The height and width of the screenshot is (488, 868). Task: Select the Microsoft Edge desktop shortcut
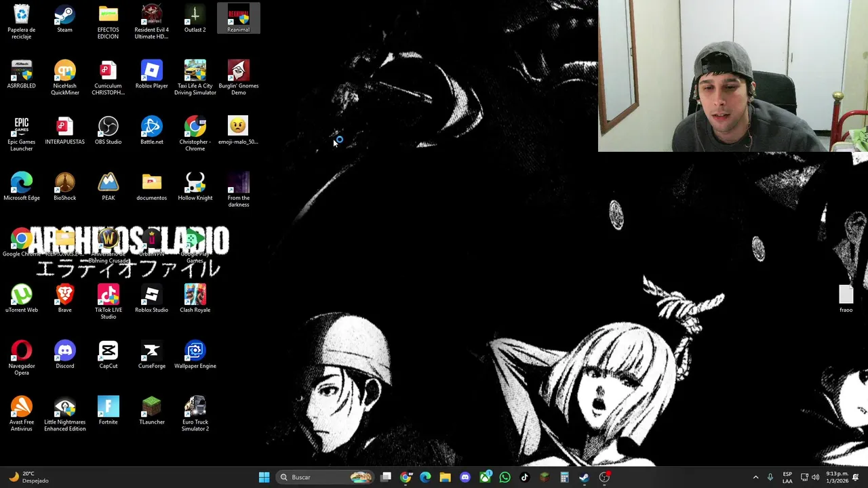22,188
